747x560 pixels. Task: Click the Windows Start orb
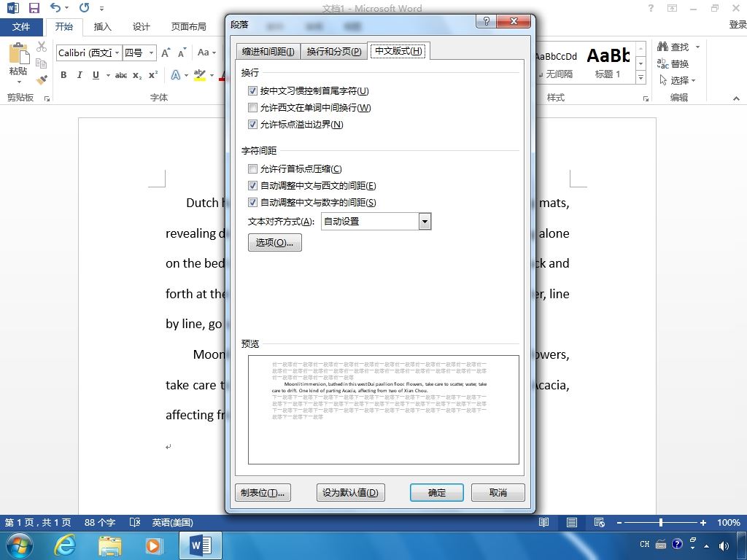pyautogui.click(x=20, y=545)
